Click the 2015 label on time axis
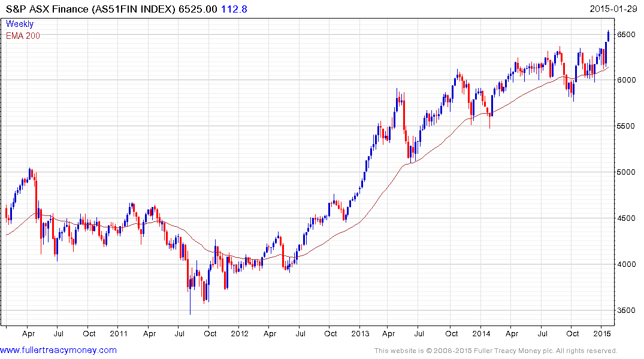The width and height of the screenshot is (644, 359). point(601,333)
